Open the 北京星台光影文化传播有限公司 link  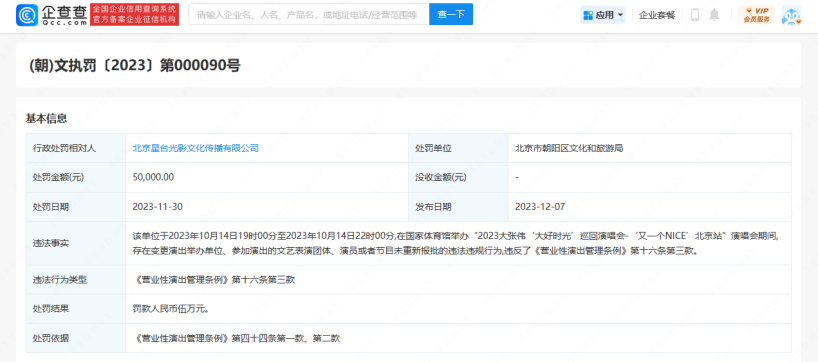tap(196, 148)
